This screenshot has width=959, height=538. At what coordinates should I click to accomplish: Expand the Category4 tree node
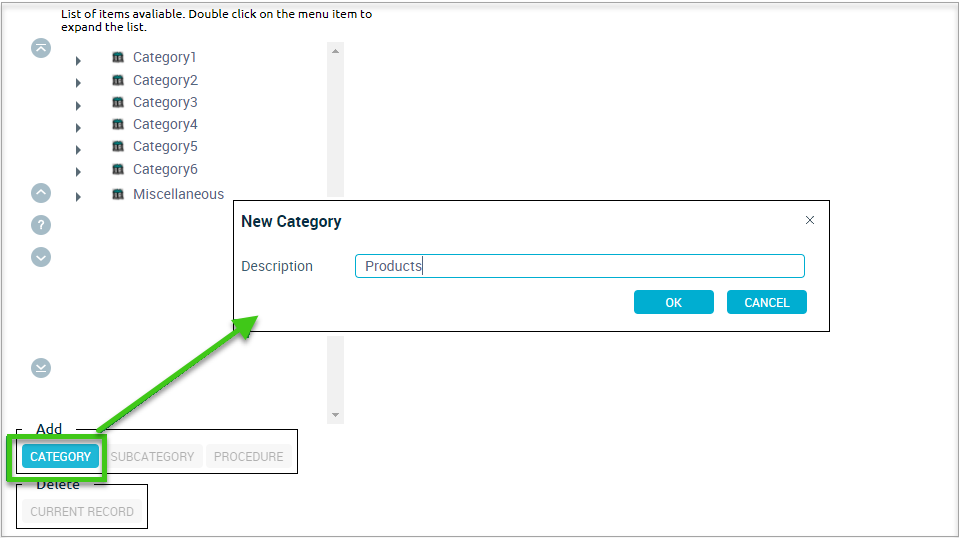click(x=78, y=128)
